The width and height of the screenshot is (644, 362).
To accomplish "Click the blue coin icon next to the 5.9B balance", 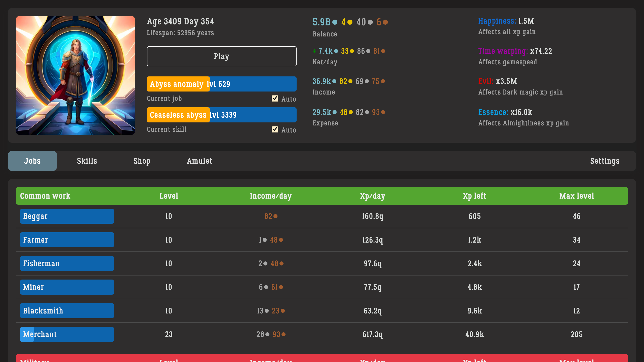I will pos(335,22).
